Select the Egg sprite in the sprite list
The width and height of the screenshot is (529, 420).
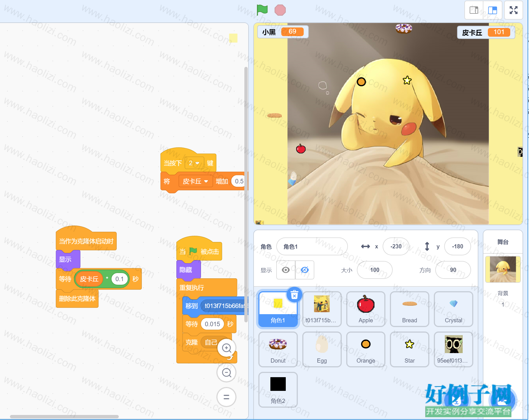[322, 349]
